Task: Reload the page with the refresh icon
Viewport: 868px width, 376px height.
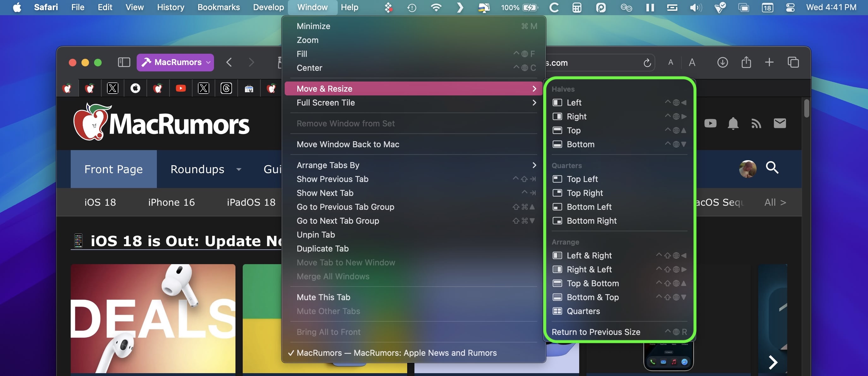Action: coord(647,63)
